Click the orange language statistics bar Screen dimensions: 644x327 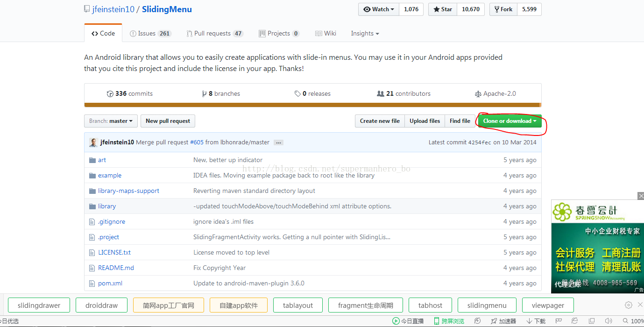[x=312, y=105]
